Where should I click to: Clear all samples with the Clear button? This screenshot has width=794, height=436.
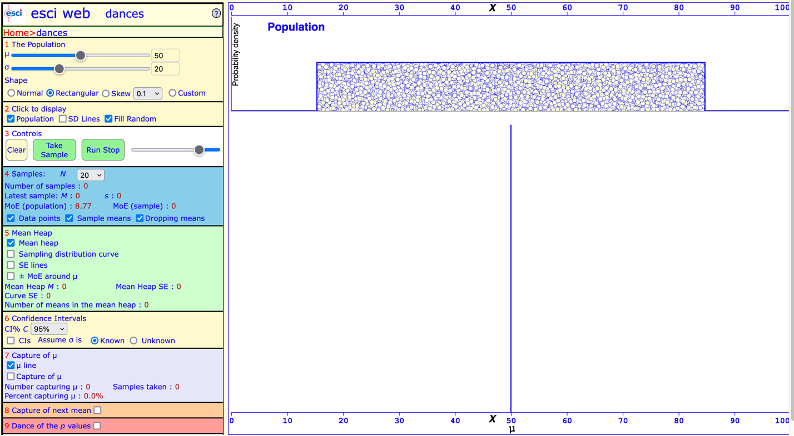click(x=16, y=150)
